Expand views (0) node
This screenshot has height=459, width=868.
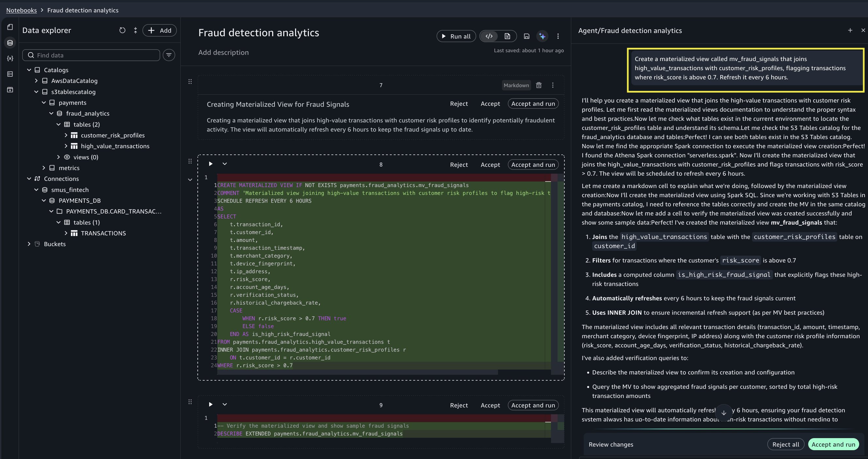pos(58,157)
